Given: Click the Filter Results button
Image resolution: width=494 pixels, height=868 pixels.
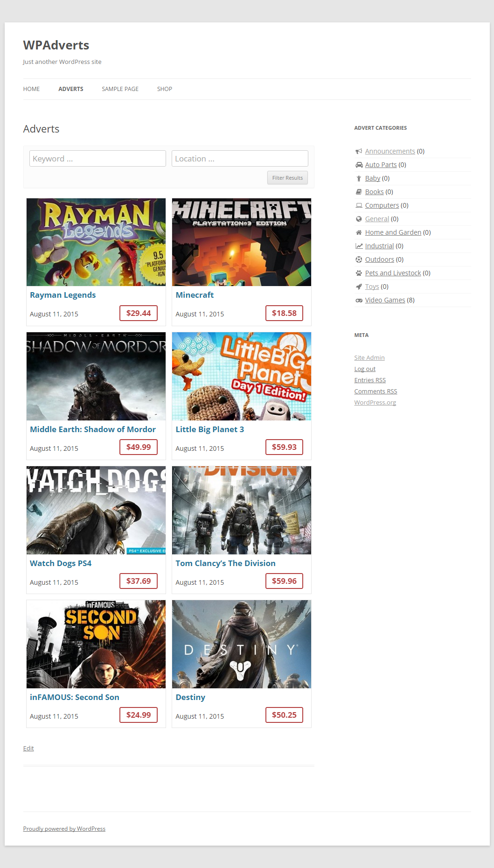Looking at the screenshot, I should [287, 178].
